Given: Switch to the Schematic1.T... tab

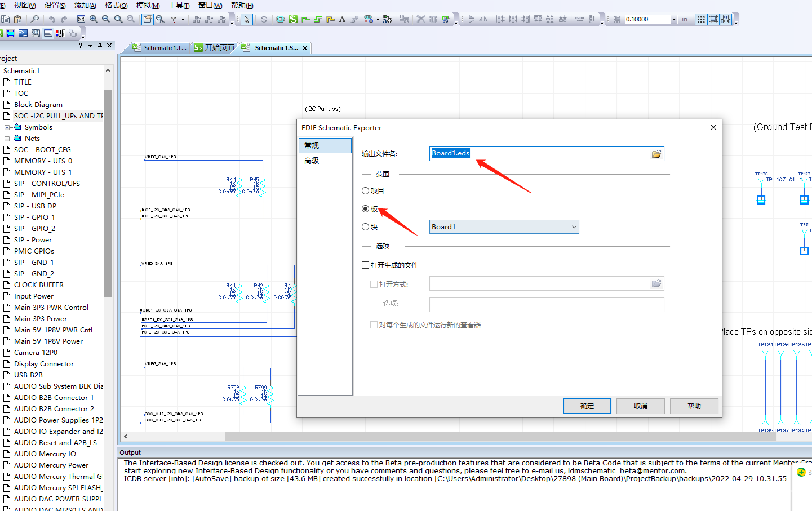Looking at the screenshot, I should 159,48.
